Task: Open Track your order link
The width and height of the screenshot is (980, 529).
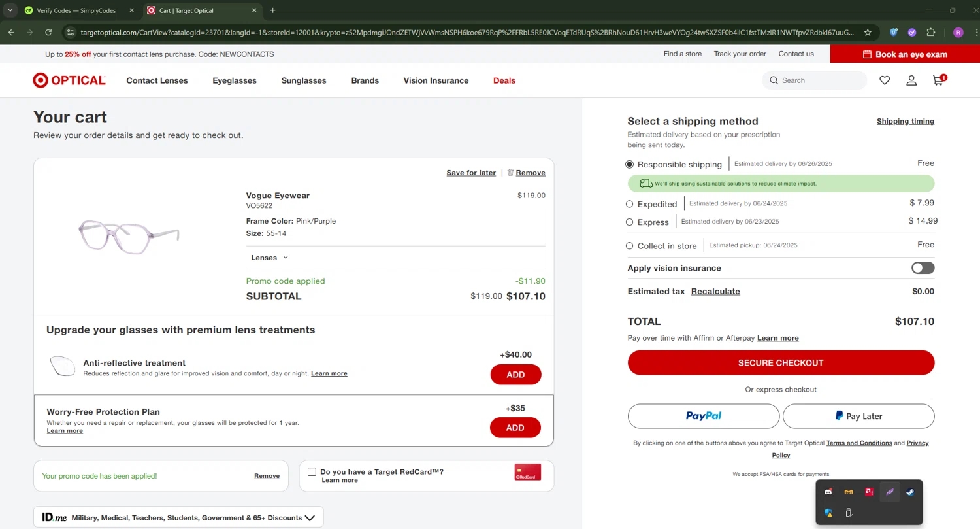Action: [740, 54]
